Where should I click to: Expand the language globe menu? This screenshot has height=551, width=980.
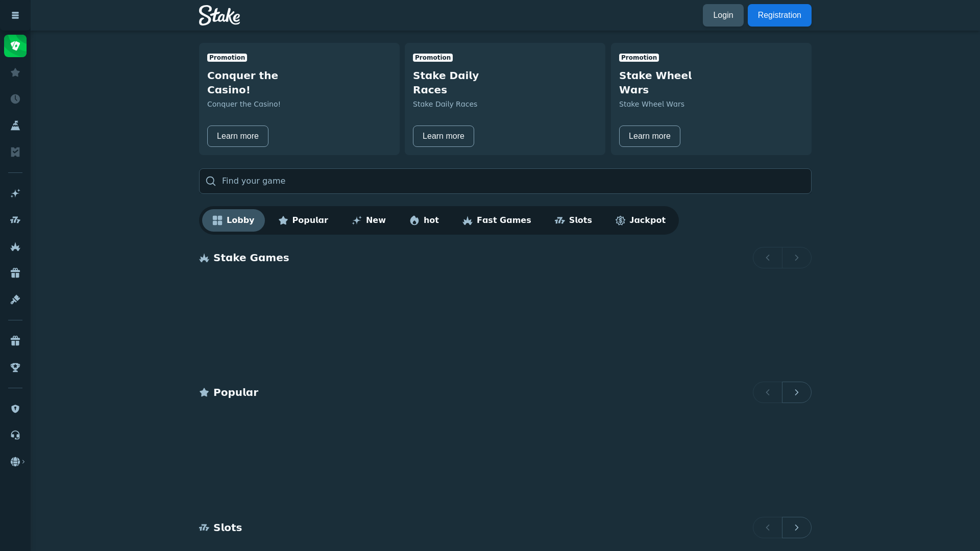click(x=17, y=462)
